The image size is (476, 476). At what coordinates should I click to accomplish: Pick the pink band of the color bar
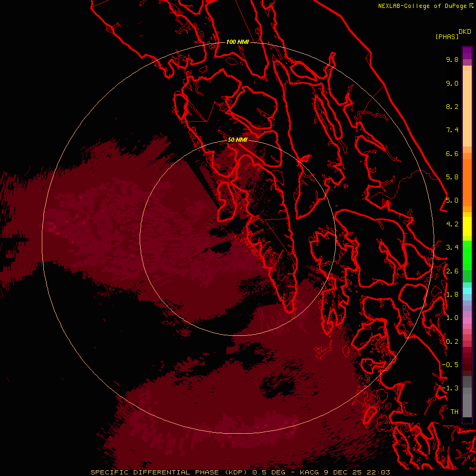[x=467, y=321]
